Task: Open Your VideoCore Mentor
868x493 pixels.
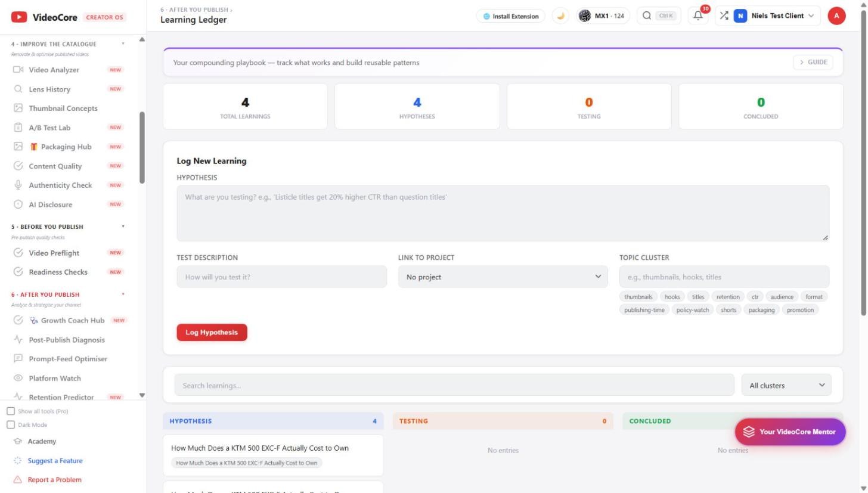Action: pyautogui.click(x=790, y=432)
